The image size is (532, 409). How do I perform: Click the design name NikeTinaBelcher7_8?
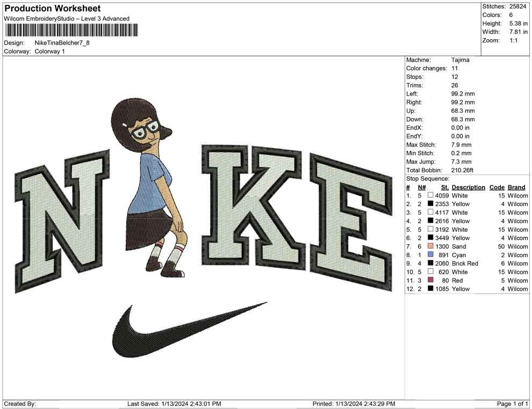pos(62,43)
